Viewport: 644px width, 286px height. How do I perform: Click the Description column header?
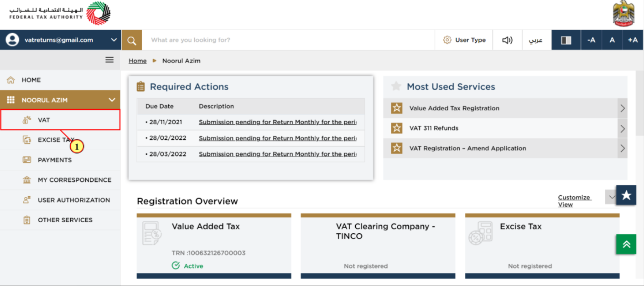216,106
